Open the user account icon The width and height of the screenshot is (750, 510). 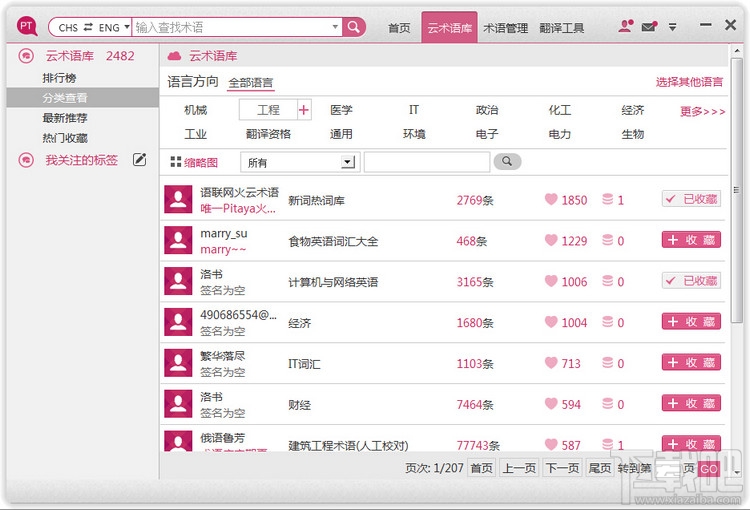[x=626, y=26]
